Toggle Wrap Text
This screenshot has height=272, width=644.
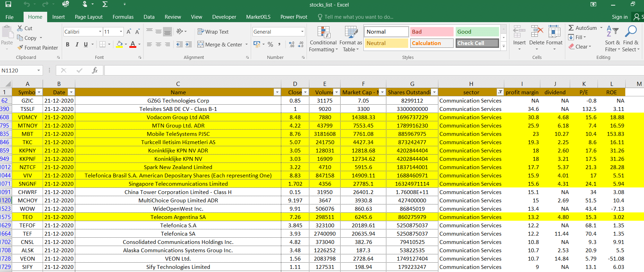pyautogui.click(x=213, y=32)
